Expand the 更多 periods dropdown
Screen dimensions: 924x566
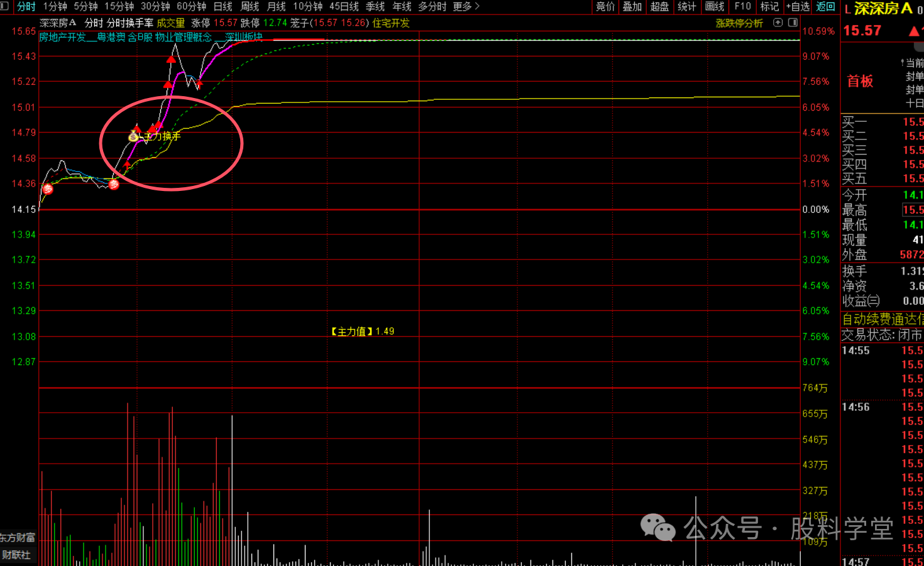[466, 6]
